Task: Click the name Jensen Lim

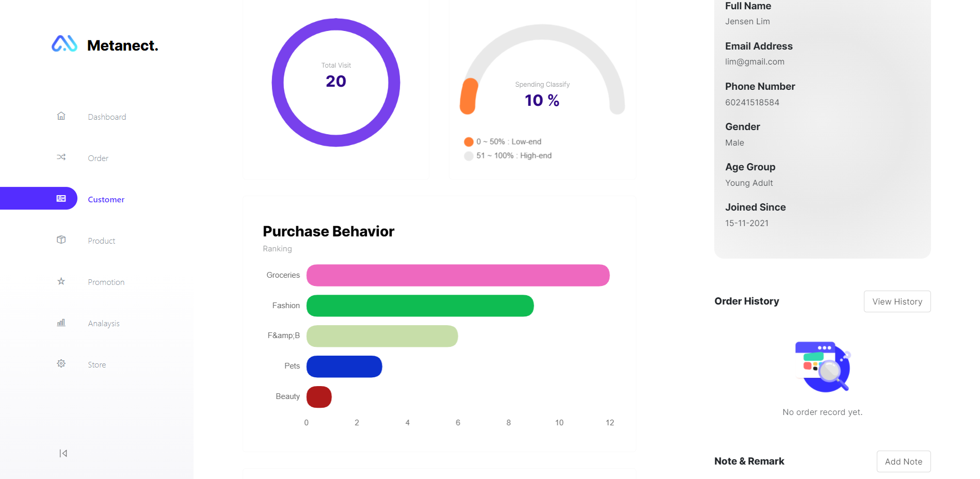Action: click(747, 22)
